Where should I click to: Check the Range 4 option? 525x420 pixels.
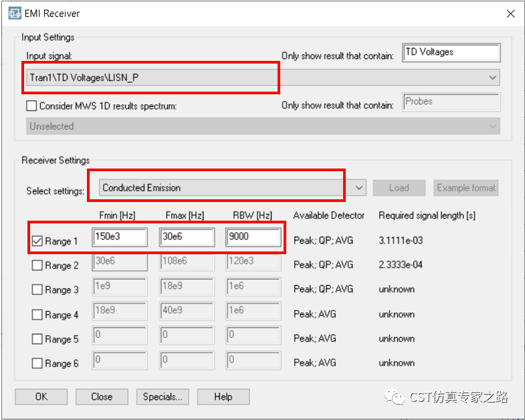37,314
